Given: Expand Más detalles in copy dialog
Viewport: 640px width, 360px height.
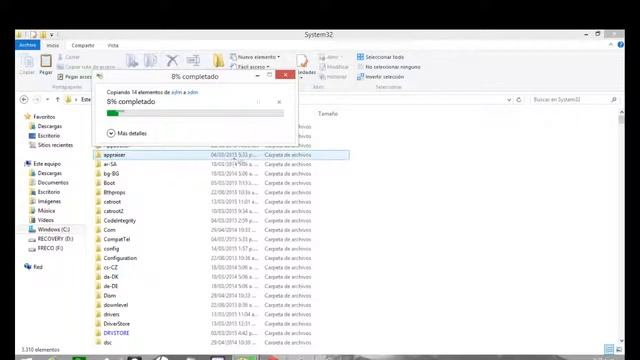Looking at the screenshot, I should tap(127, 133).
